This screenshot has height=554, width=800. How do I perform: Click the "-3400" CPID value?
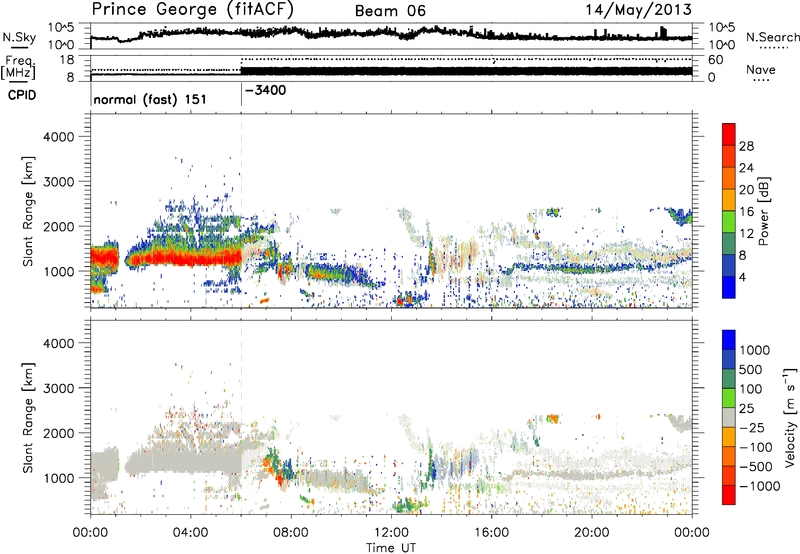click(266, 90)
